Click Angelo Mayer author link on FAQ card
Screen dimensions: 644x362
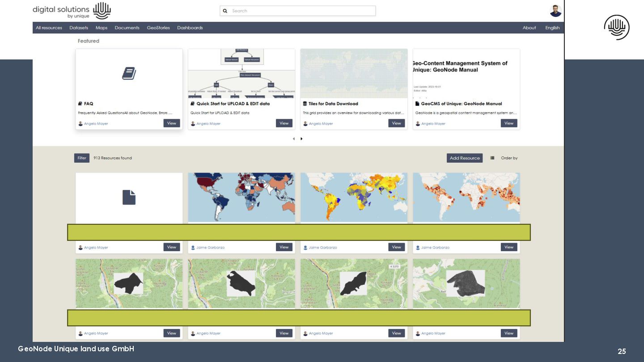96,124
